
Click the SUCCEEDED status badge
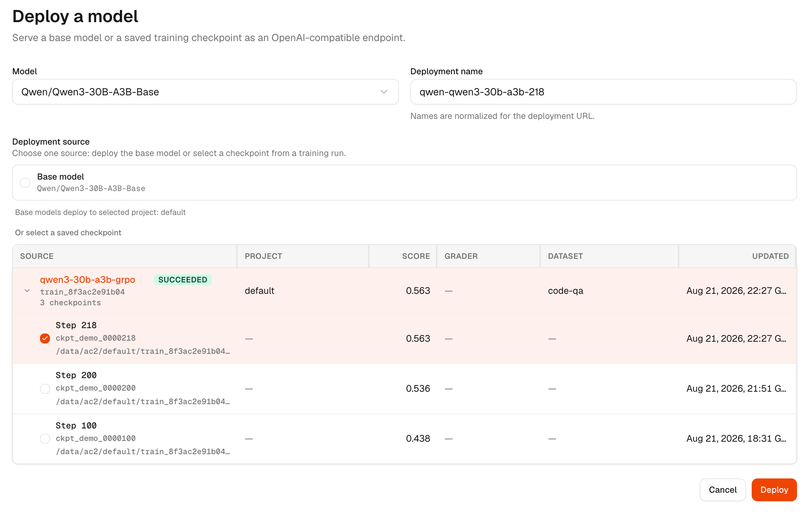(x=183, y=280)
